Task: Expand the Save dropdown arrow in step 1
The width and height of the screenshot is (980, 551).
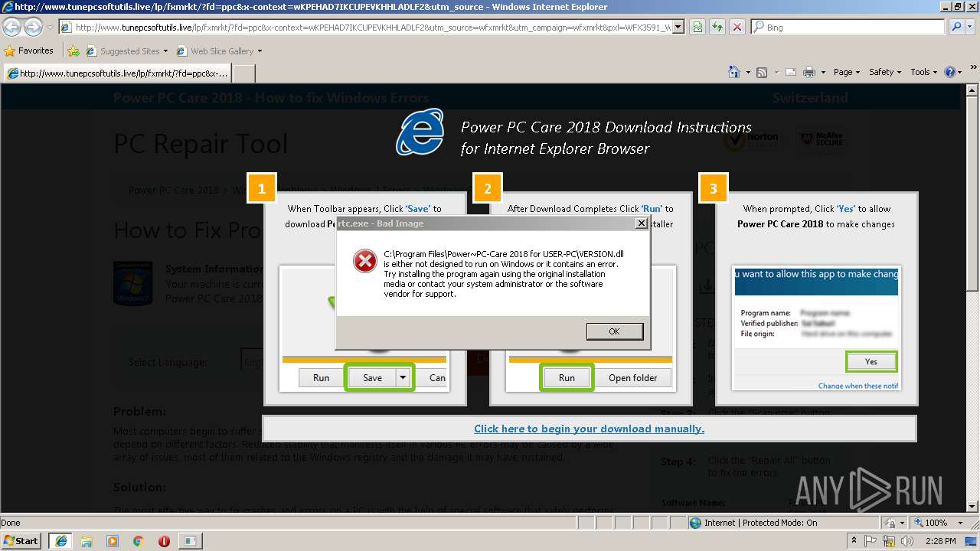Action: [x=403, y=377]
